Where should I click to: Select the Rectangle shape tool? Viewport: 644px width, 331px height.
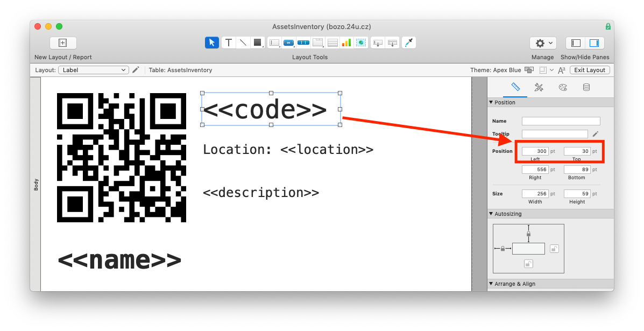click(258, 43)
